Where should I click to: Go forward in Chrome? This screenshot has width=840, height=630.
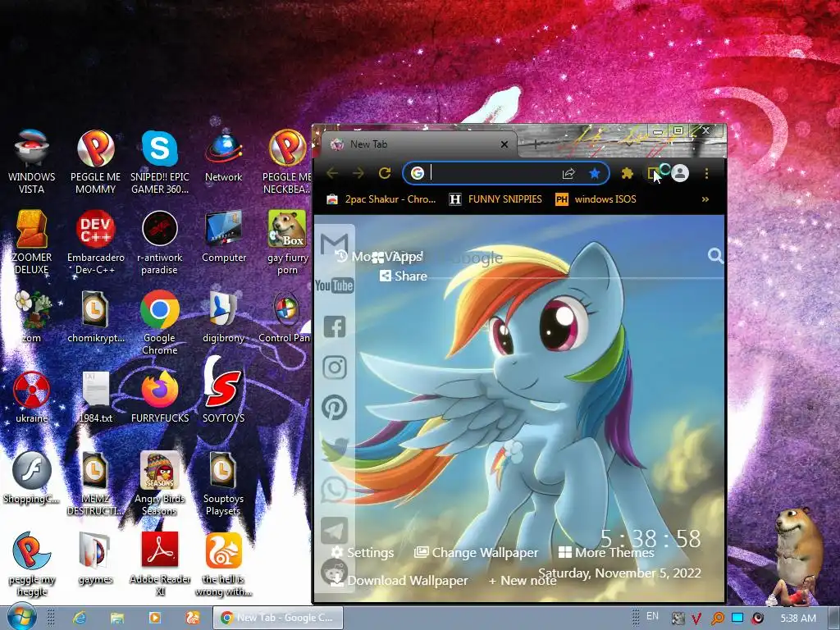pyautogui.click(x=358, y=173)
